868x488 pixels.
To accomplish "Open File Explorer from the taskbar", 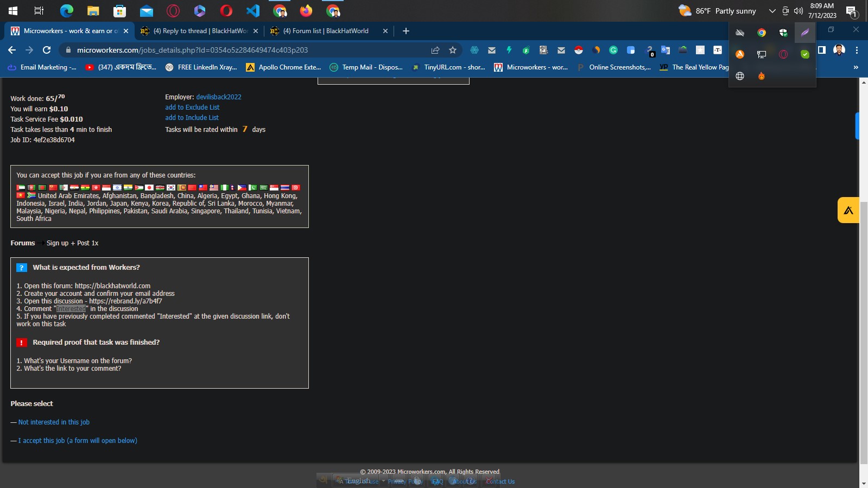I will pos(93,10).
